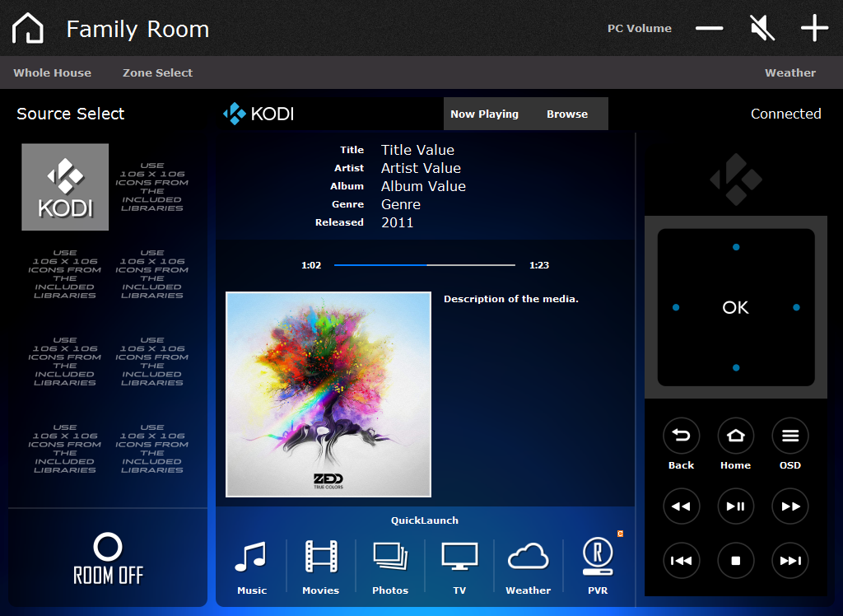Launch Photos from QuickLaunch
The height and width of the screenshot is (616, 843).
tap(390, 567)
